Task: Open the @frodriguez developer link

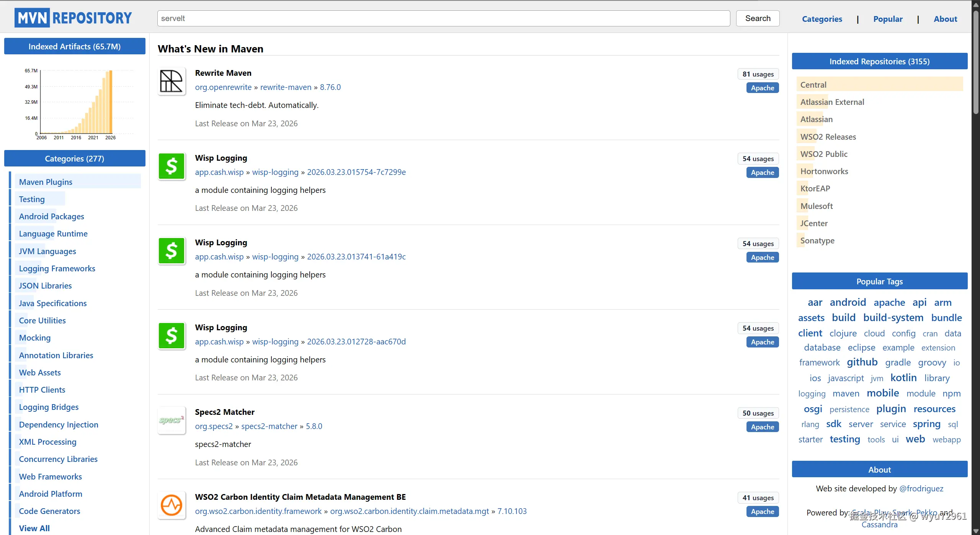Action: pos(921,488)
